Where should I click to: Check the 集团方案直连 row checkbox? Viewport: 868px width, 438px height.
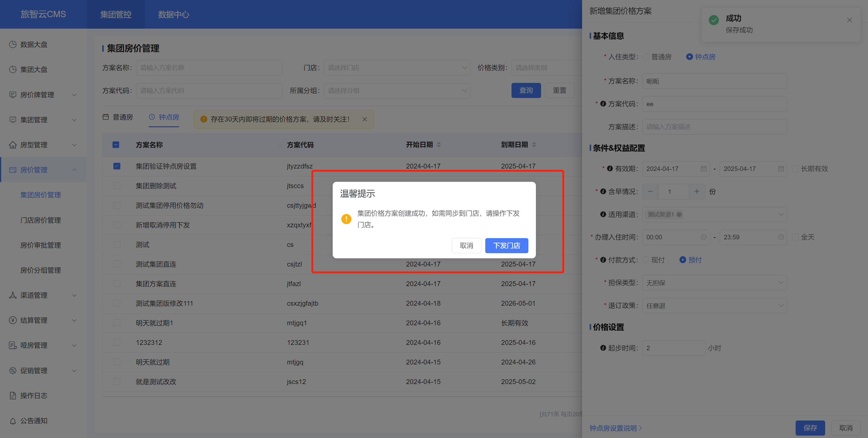pos(117,283)
